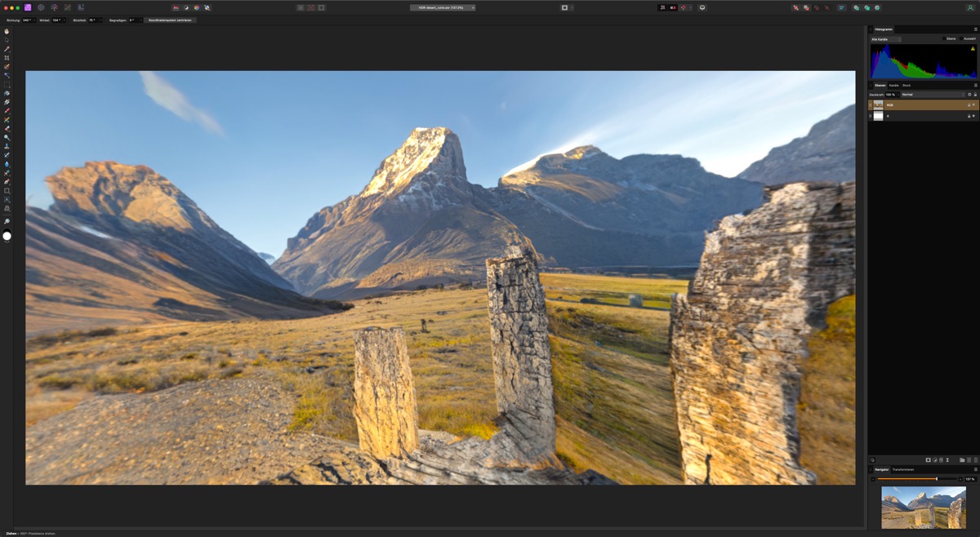Click the Photo Persona icon
Viewport: 980px width, 537px height.
pyautogui.click(x=27, y=7)
